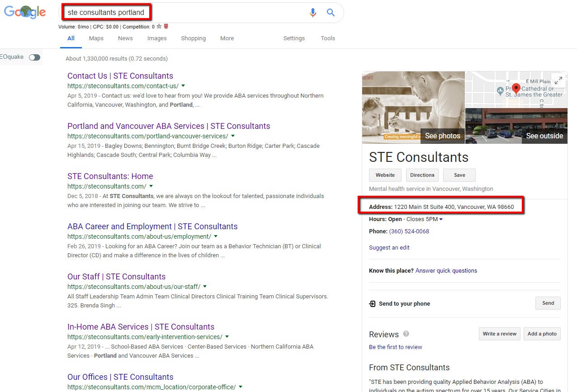
Task: Click the Save button in knowledge panel
Action: click(x=459, y=175)
